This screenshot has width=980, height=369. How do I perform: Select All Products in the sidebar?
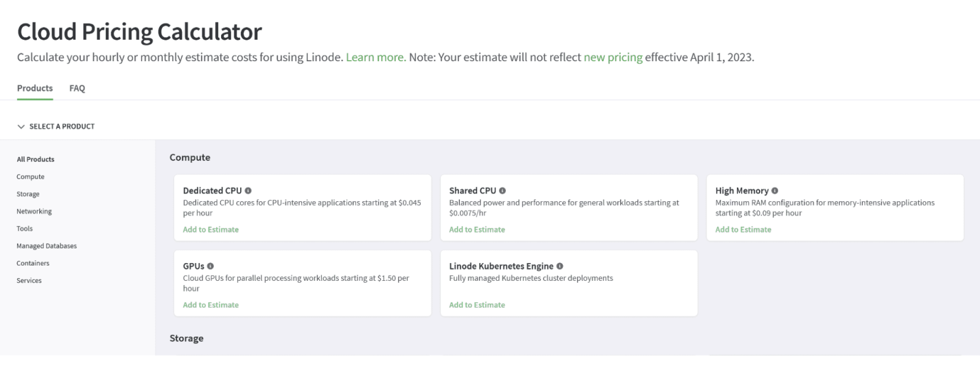[35, 159]
